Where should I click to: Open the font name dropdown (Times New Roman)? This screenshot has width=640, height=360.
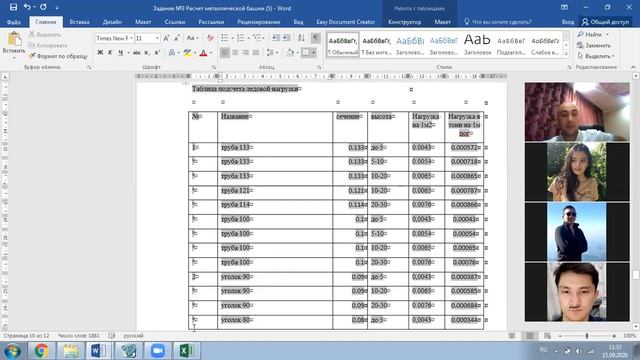131,38
